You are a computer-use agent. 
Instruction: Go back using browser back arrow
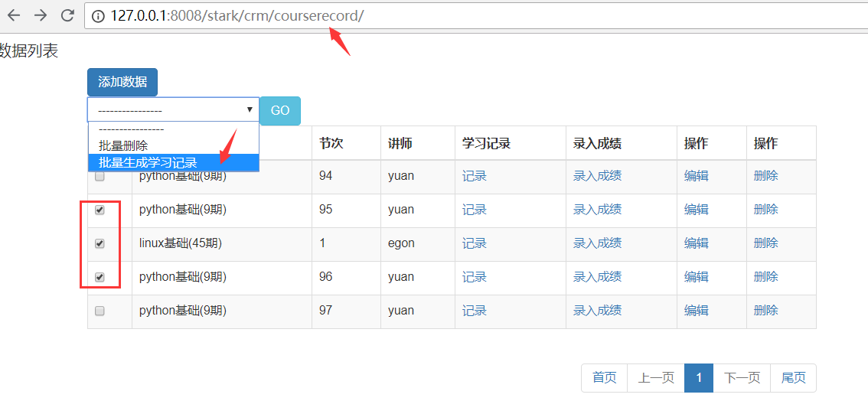tap(13, 15)
